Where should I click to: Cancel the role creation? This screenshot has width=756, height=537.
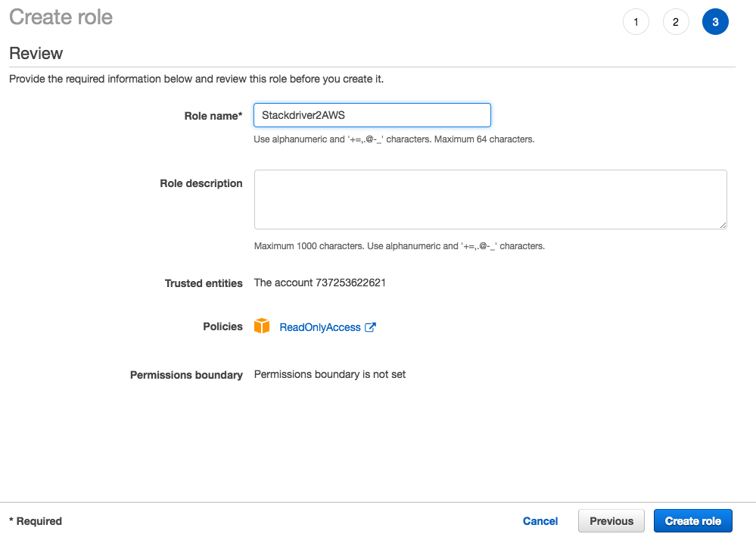click(x=540, y=521)
